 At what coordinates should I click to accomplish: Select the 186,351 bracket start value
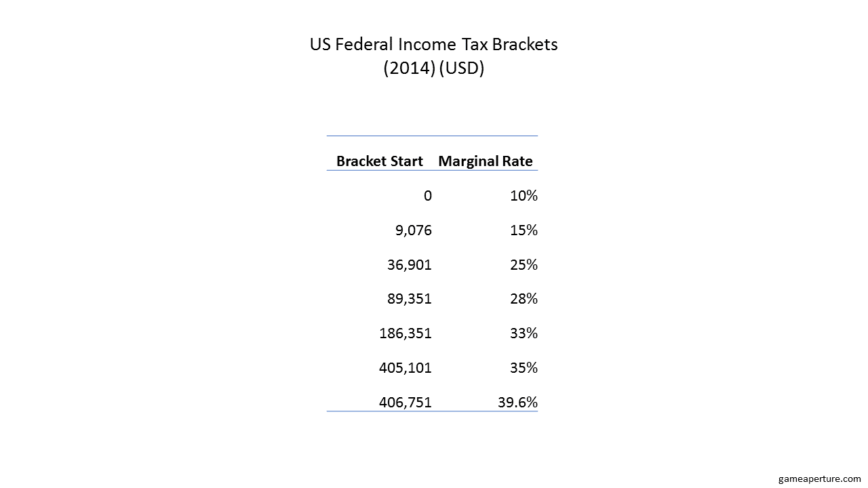(406, 333)
